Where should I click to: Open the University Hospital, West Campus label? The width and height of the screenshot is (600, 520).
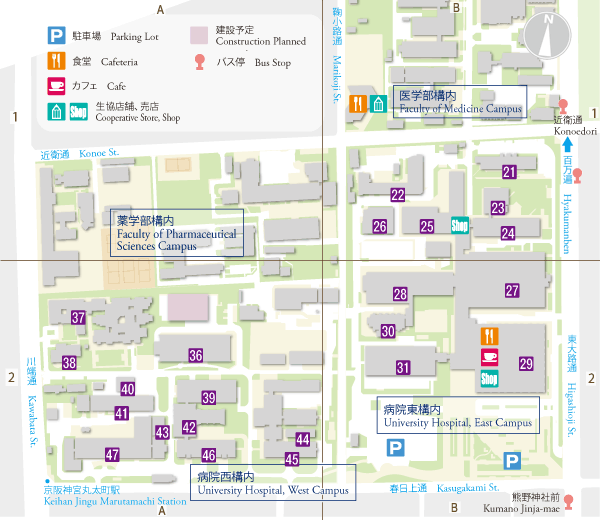pos(273,483)
